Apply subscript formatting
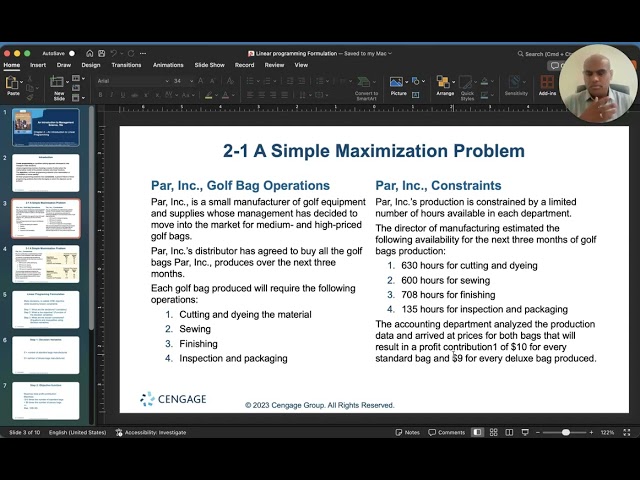640x480 pixels. tap(157, 95)
